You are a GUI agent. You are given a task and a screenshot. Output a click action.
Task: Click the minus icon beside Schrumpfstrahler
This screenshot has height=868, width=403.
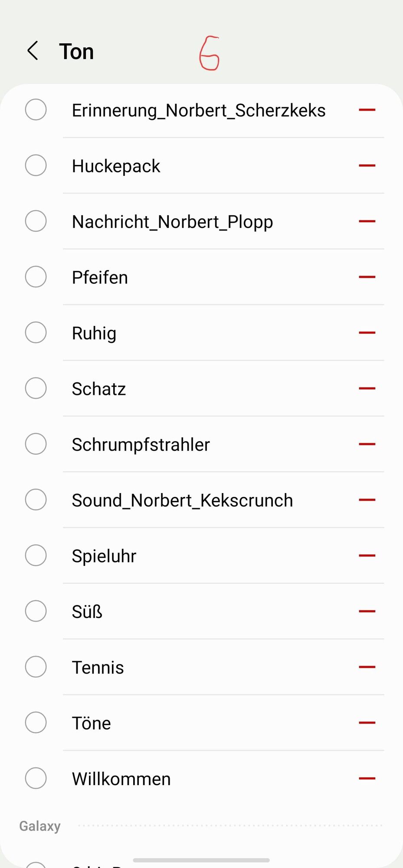[x=367, y=444]
